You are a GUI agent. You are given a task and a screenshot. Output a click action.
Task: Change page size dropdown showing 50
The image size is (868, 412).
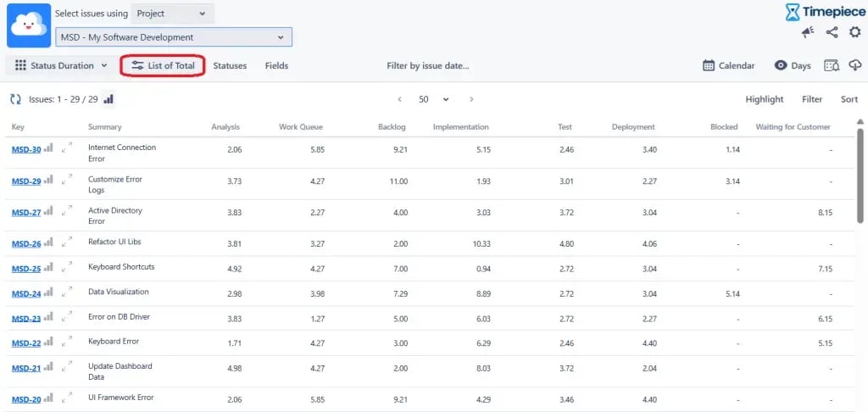[x=433, y=99]
